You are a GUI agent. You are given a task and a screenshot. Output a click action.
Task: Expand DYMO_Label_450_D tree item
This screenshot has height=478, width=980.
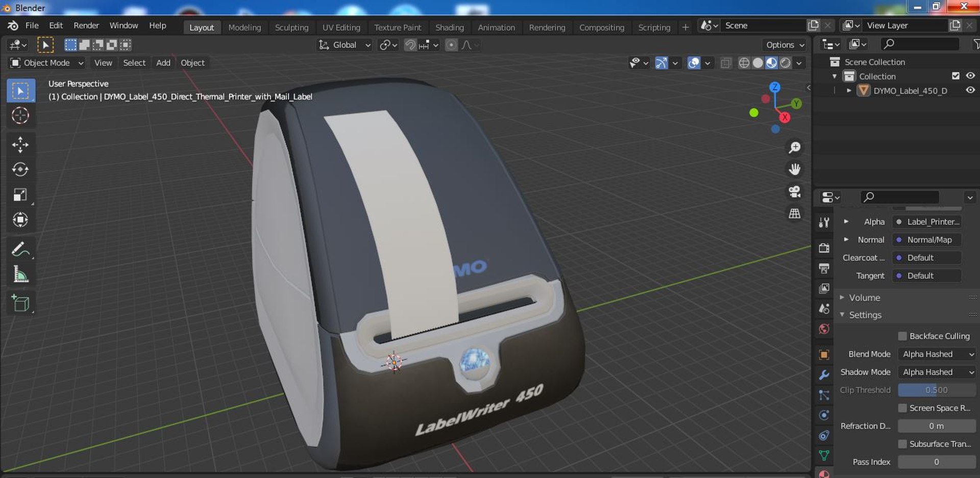click(x=849, y=90)
